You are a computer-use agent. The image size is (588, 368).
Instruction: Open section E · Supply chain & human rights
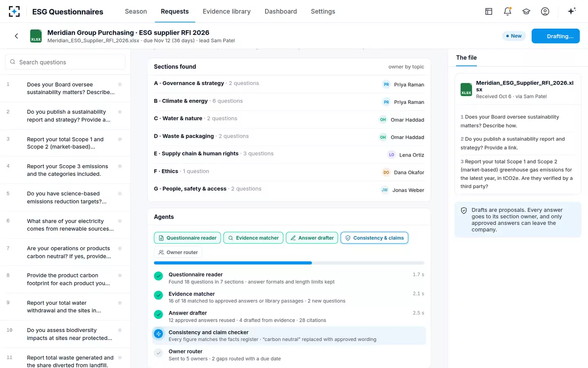click(289, 154)
